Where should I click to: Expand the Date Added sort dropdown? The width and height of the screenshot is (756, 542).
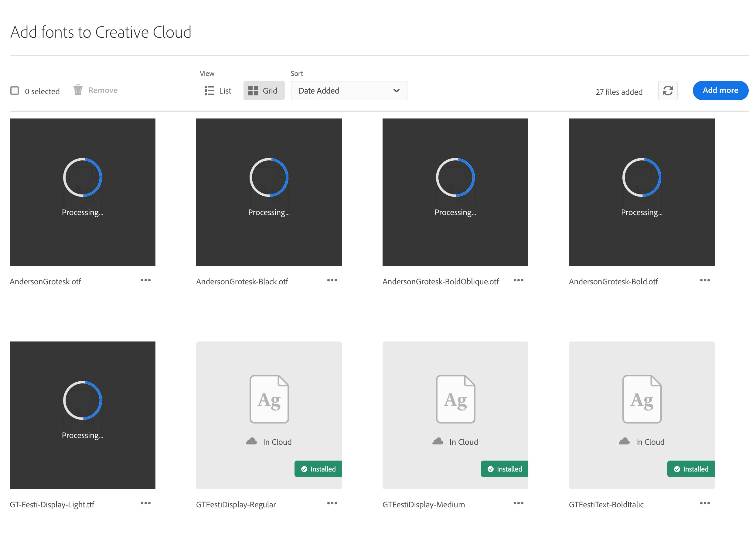(x=349, y=91)
